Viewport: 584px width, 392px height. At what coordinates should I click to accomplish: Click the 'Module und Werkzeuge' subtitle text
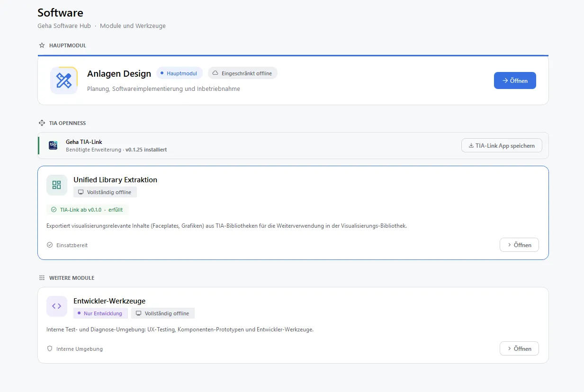pyautogui.click(x=133, y=26)
